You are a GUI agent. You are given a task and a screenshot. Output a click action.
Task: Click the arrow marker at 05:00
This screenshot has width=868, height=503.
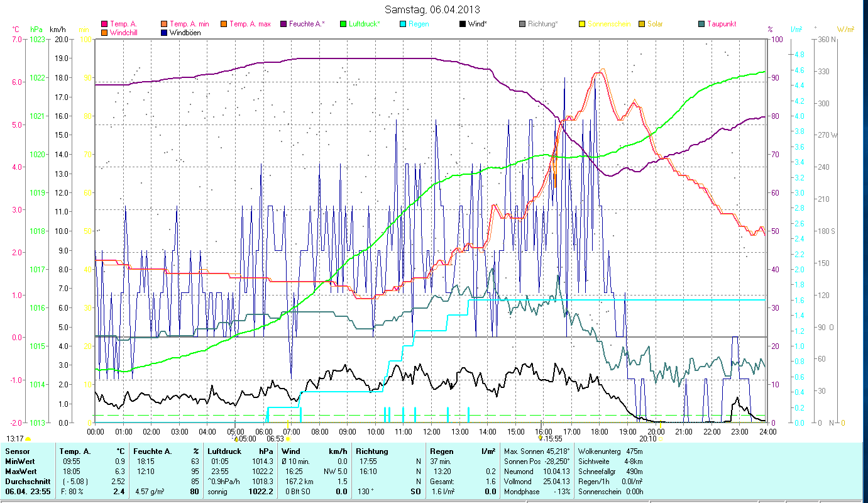[x=236, y=438]
